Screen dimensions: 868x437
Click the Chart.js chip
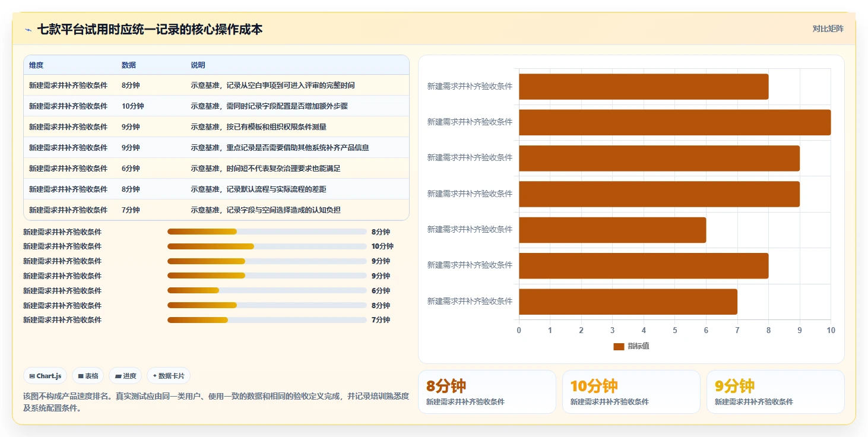(45, 376)
